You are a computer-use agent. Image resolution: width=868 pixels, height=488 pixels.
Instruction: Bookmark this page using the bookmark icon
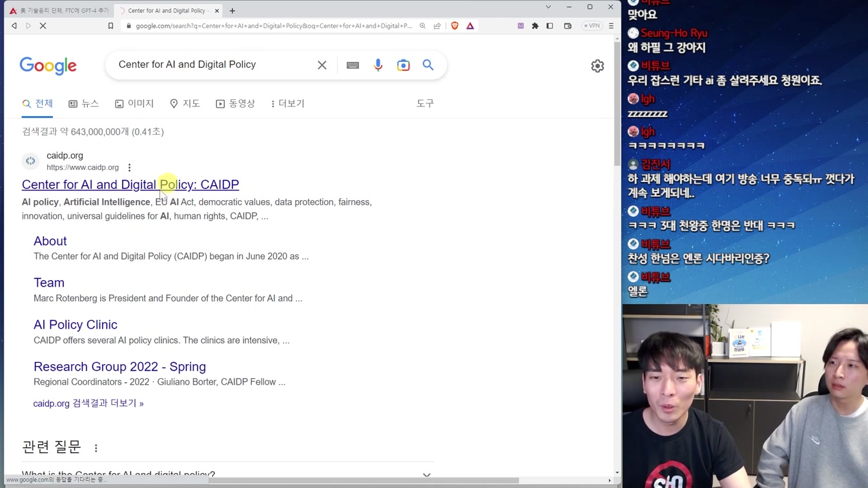pyautogui.click(x=110, y=26)
